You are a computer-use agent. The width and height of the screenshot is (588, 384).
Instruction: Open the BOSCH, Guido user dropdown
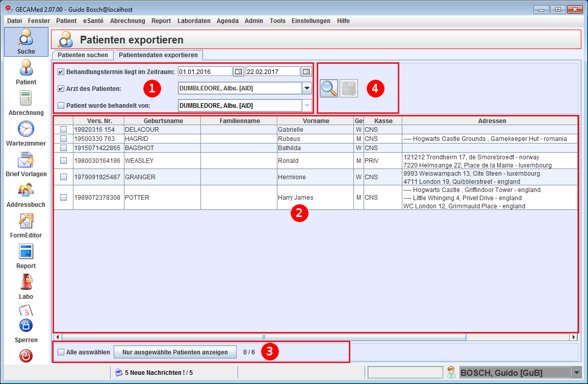(577, 373)
